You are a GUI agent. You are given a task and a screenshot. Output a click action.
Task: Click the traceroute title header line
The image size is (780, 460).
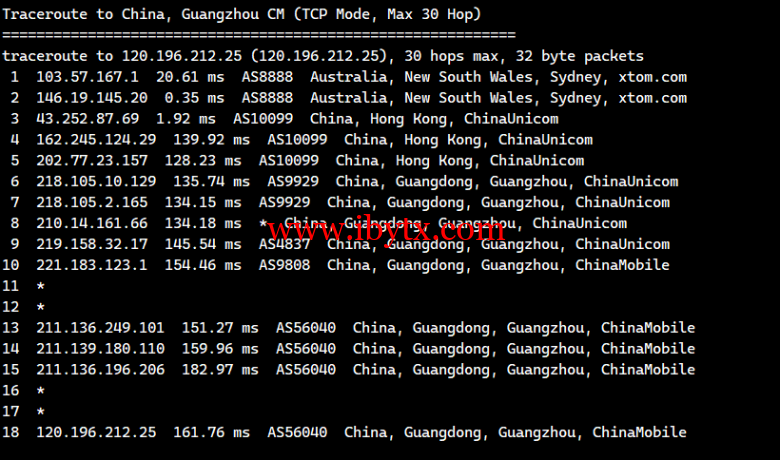click(242, 14)
